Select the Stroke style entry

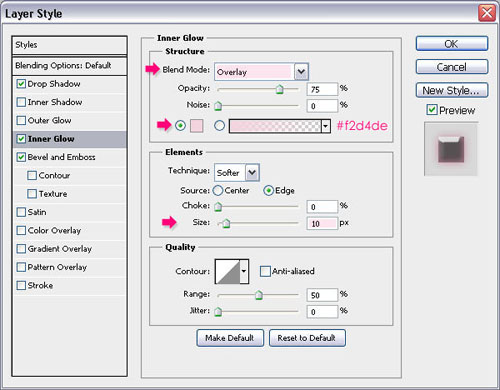tap(40, 285)
